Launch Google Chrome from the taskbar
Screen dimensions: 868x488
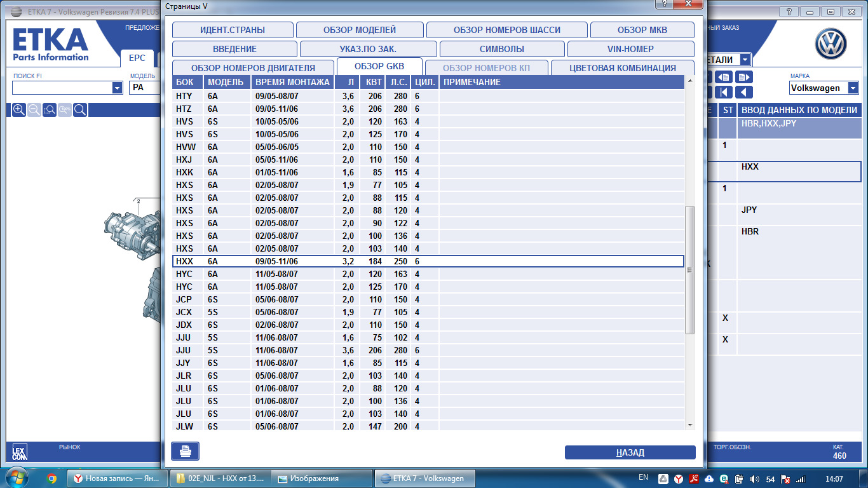click(x=52, y=478)
